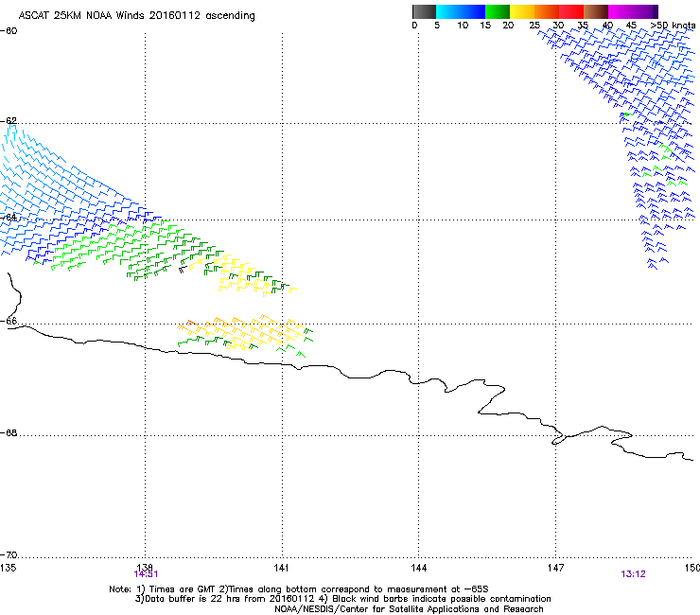
Task: Click the ">50 knots" legend label
Action: coord(673,26)
